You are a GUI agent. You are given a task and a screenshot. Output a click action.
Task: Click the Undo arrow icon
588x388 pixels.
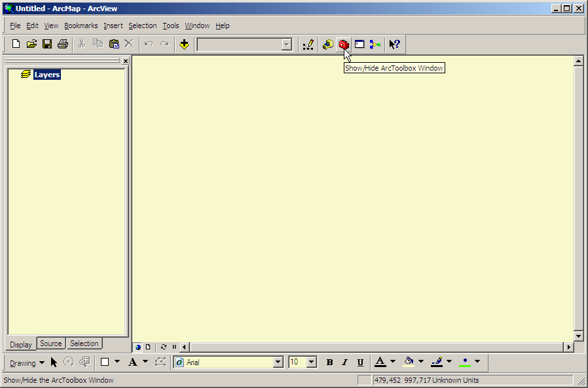coord(149,44)
